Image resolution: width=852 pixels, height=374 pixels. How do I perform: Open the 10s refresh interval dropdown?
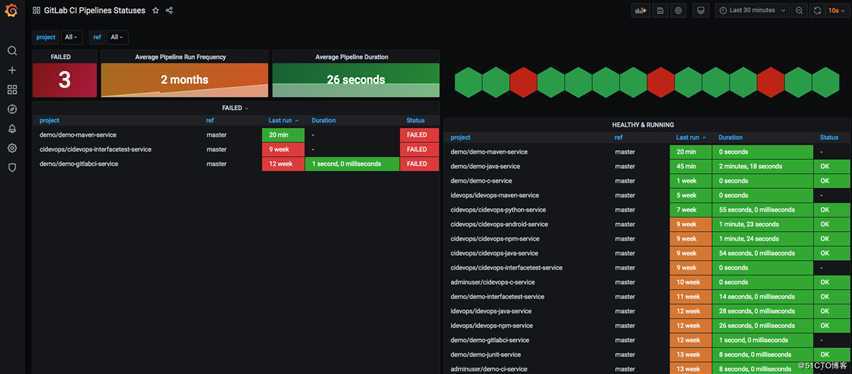coord(836,10)
